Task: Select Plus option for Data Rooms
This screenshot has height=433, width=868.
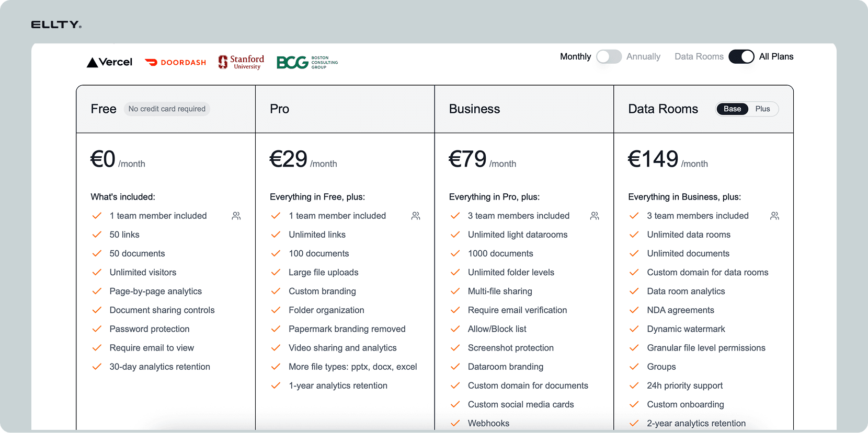Action: (762, 109)
